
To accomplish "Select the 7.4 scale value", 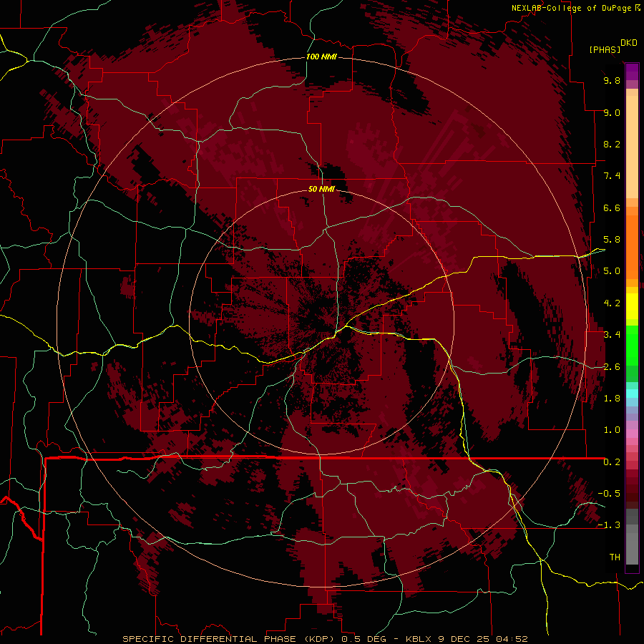I will (x=612, y=176).
